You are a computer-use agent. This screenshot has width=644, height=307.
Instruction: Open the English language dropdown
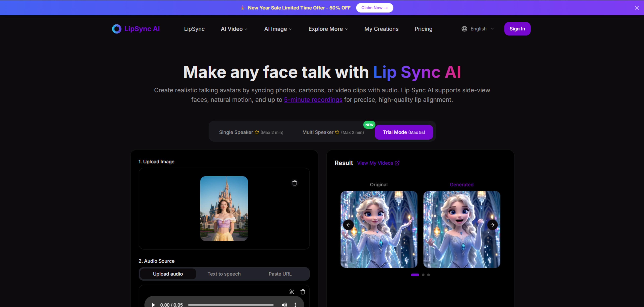coord(478,29)
